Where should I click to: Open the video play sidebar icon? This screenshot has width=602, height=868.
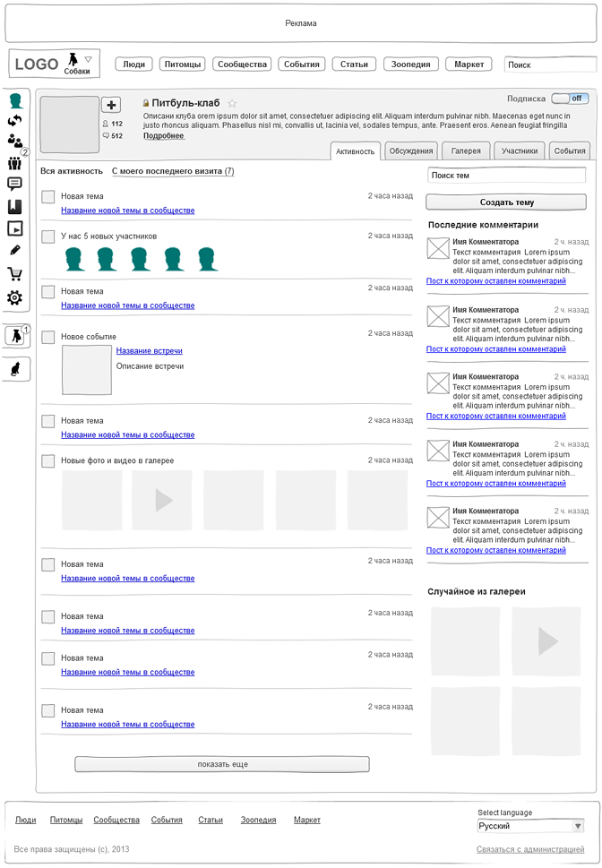point(15,228)
